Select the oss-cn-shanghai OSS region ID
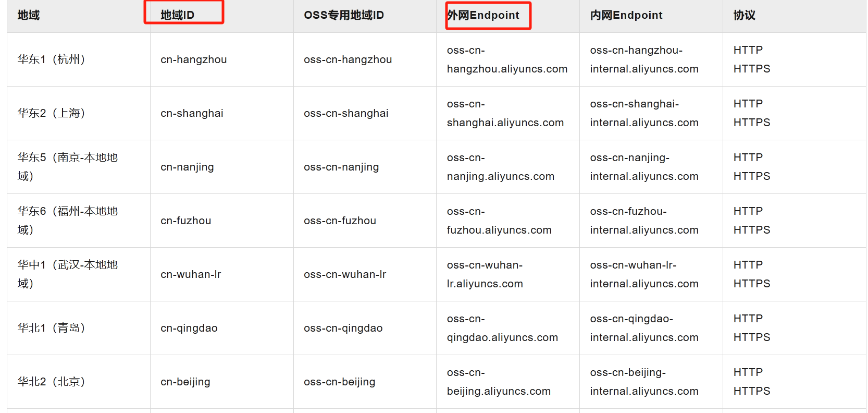 (x=346, y=113)
